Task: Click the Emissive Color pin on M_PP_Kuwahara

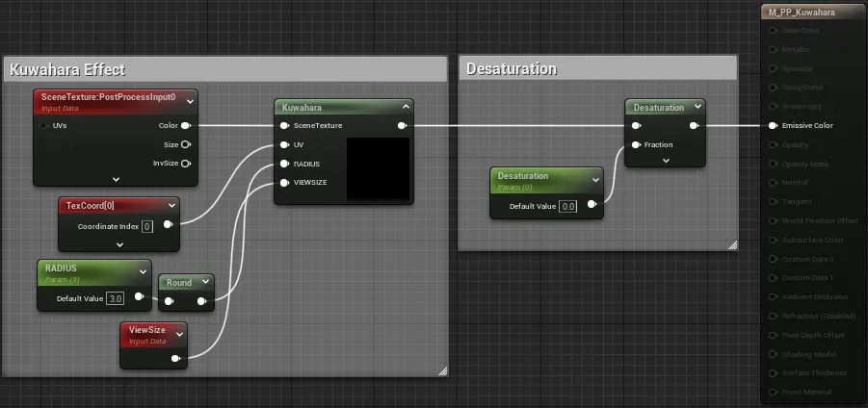Action: point(773,125)
